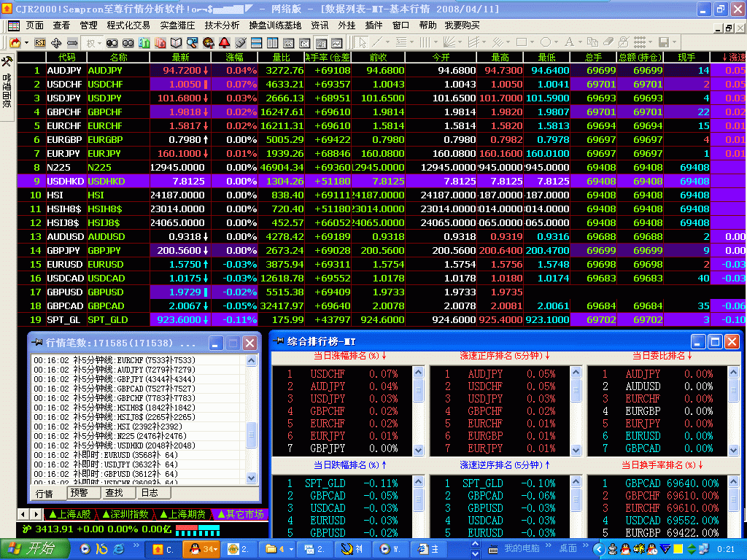Open the 程式化交易 menu
Image resolution: width=747 pixels, height=560 pixels.
pos(128,26)
